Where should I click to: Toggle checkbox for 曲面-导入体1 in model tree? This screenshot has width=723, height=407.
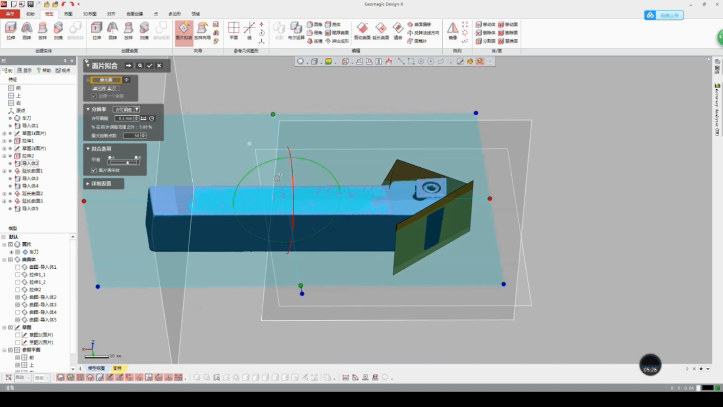pyautogui.click(x=18, y=267)
